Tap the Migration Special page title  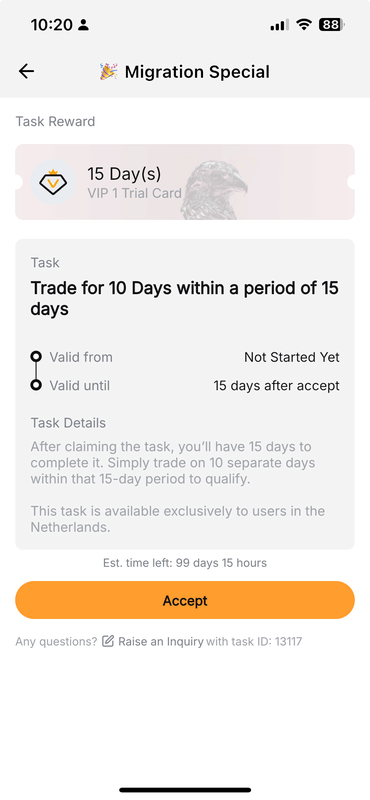[197, 72]
